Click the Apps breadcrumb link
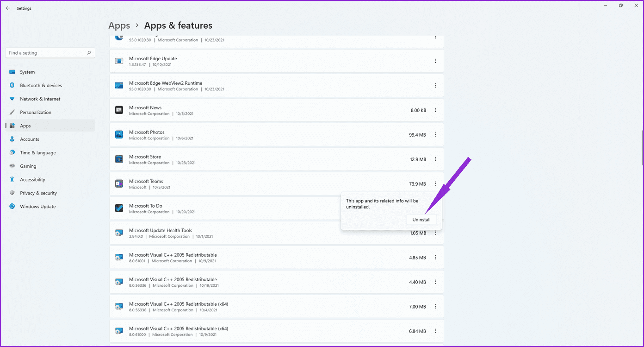Viewport: 644px width, 347px height. click(119, 25)
